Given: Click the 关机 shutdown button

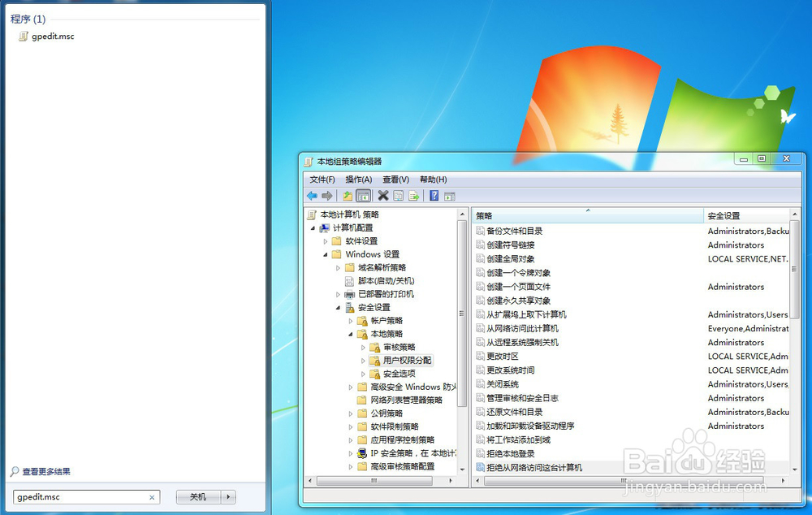Looking at the screenshot, I should point(198,497).
